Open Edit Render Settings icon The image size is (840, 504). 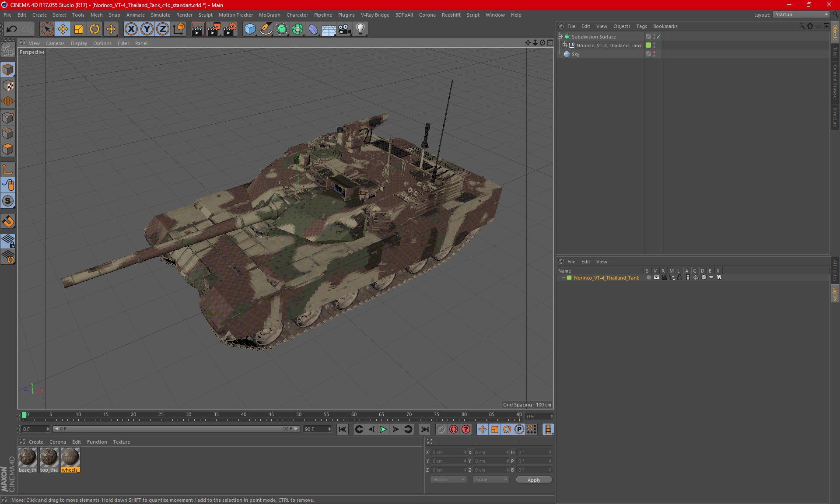230,29
